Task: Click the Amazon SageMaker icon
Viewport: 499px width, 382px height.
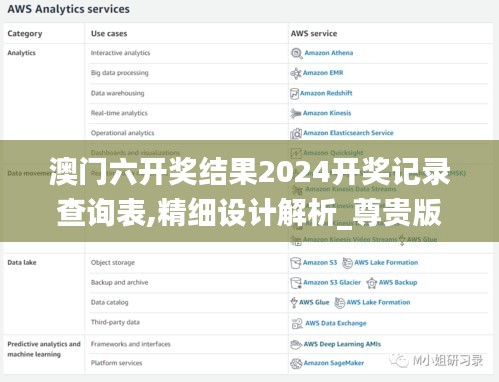Action: 296,363
